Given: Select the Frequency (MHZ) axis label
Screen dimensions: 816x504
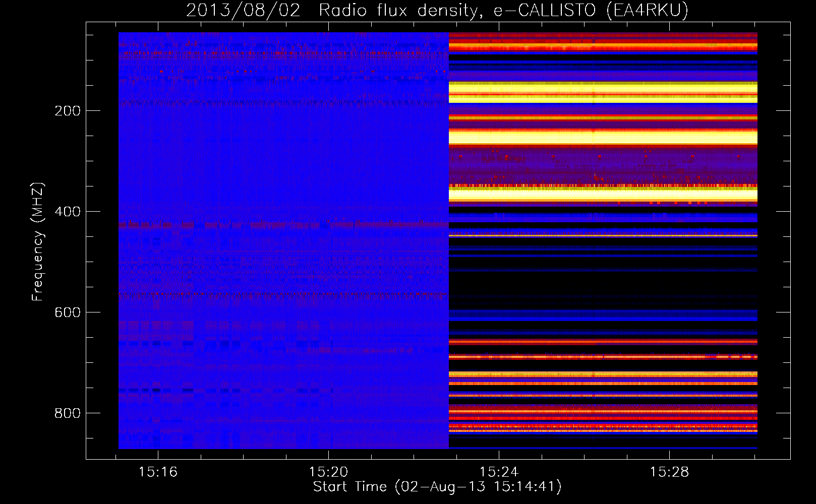Looking at the screenshot, I should (x=38, y=242).
